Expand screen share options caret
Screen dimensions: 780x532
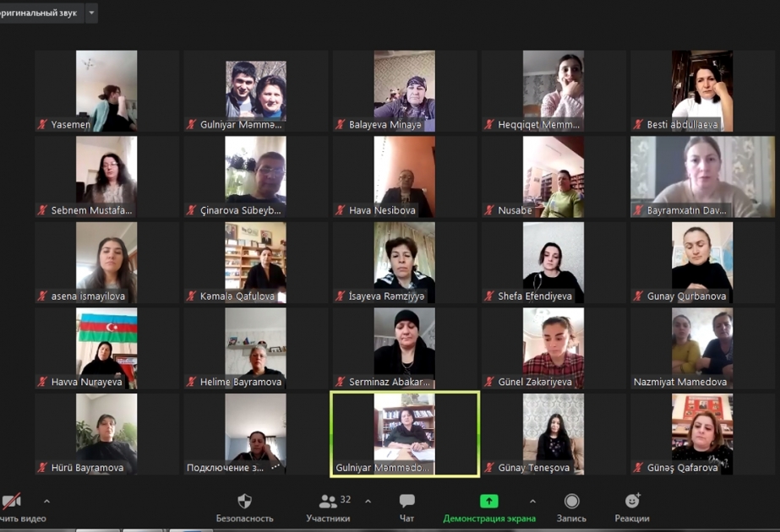pyautogui.click(x=532, y=501)
